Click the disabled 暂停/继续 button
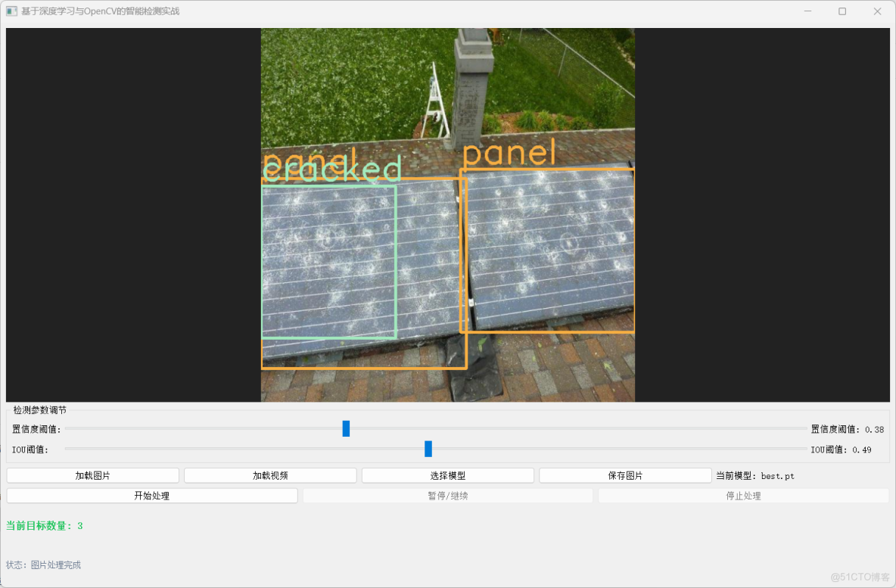 pyautogui.click(x=448, y=496)
